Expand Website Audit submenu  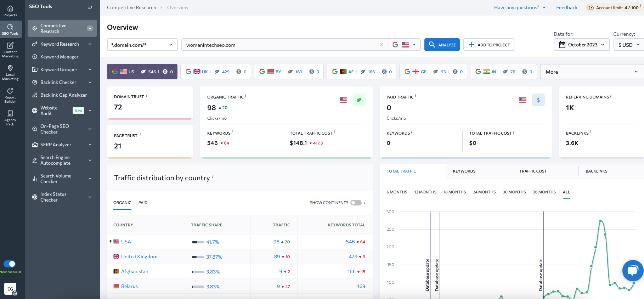pos(90,111)
